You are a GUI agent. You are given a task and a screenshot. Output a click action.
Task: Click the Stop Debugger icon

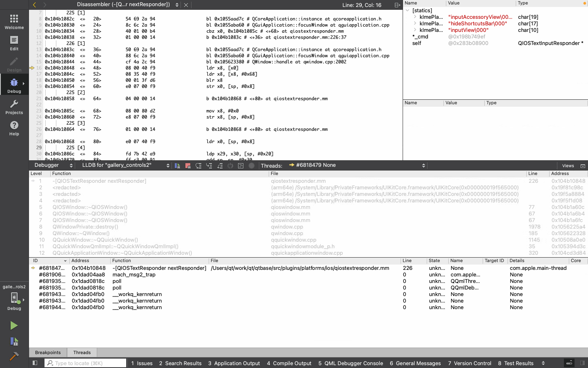pos(188,166)
